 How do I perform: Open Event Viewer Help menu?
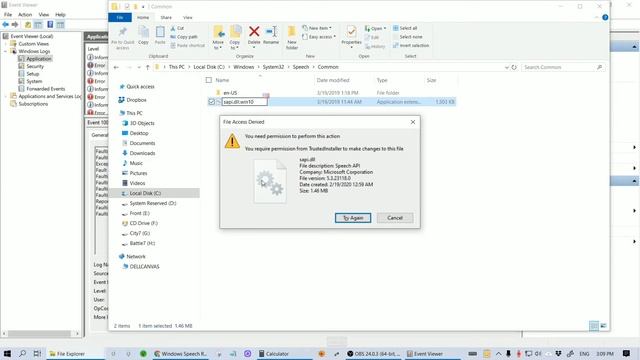point(60,15)
